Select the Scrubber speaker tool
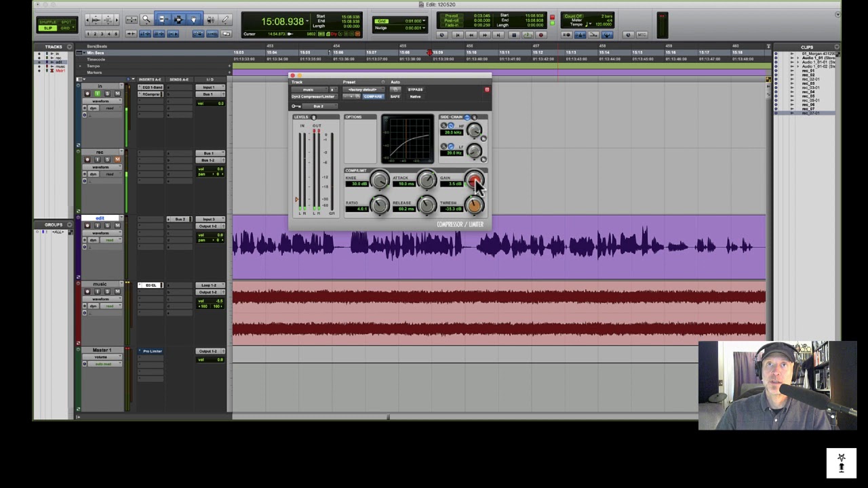The height and width of the screenshot is (488, 868). [x=210, y=20]
